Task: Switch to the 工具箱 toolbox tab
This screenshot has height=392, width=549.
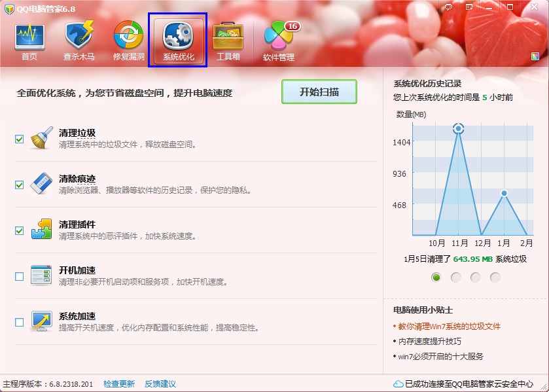Action: pos(228,36)
